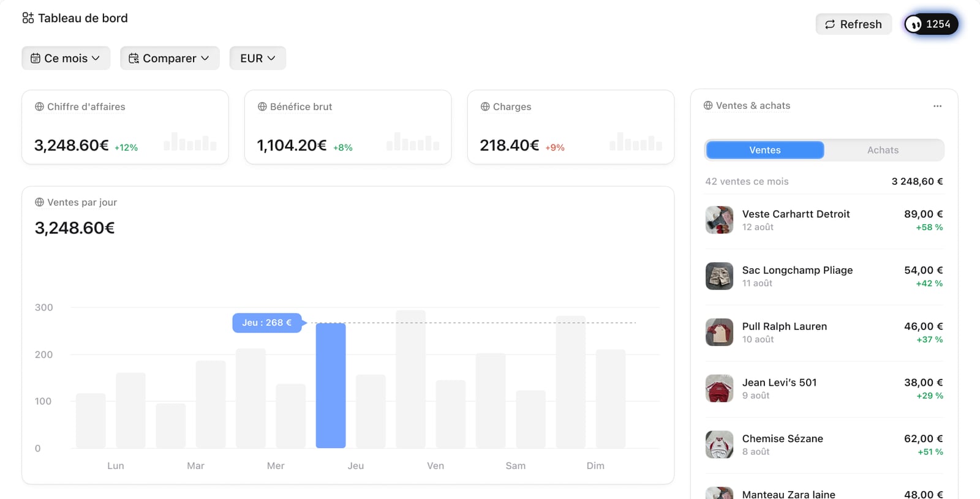Click the 54,00 € price of Sac Longchamp

(924, 270)
